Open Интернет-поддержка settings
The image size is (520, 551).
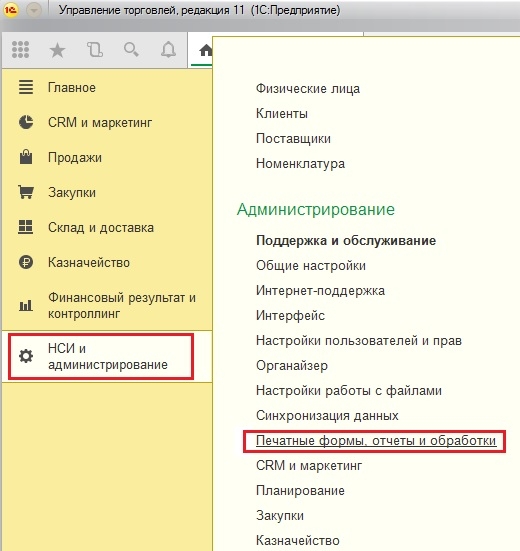pos(320,291)
